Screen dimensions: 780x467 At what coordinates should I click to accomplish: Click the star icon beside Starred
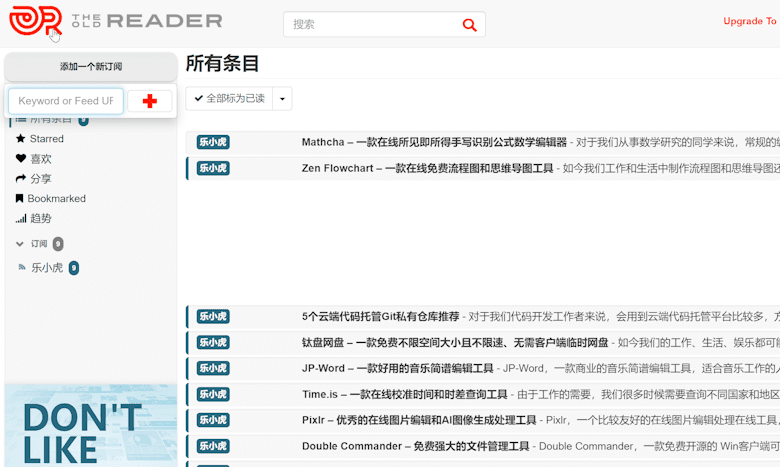[20, 139]
